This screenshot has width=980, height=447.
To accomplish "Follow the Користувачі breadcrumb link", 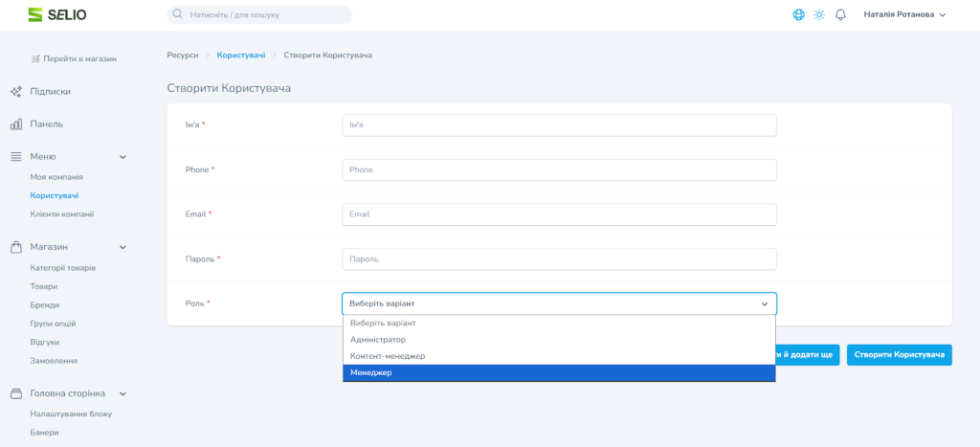I will (241, 56).
